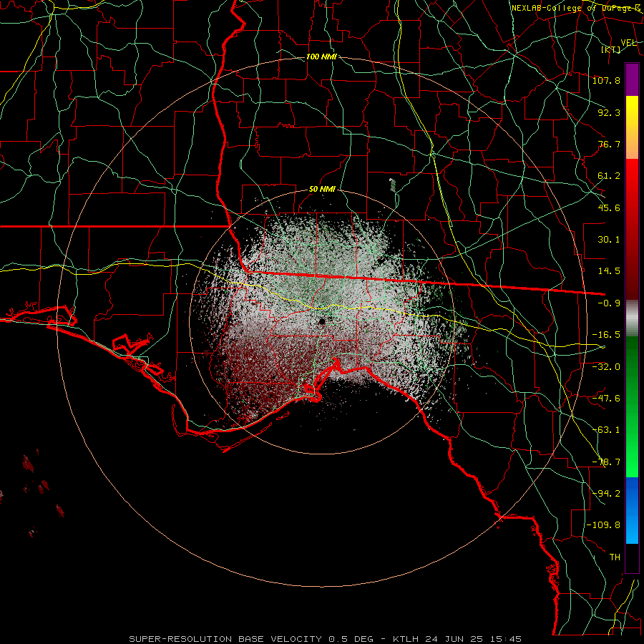Click the super-resolution base velocity caption text
The image size is (644, 644).
click(x=326, y=639)
